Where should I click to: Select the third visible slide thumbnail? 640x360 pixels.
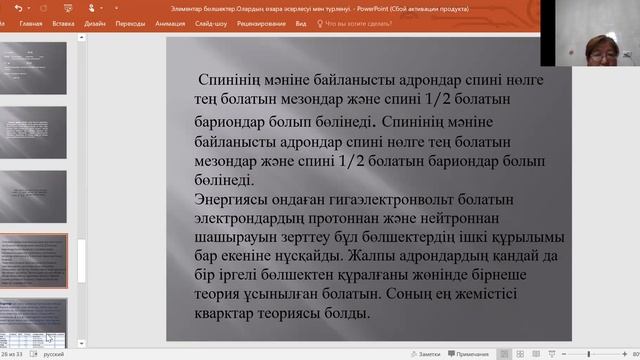click(x=33, y=197)
